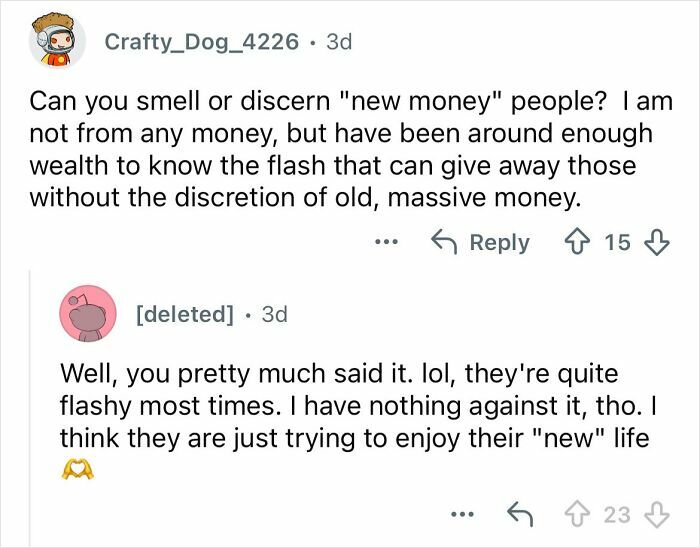Screen dimensions: 700x548
Task: Click the 3d timestamp on the [deleted] reply
Action: (273, 314)
